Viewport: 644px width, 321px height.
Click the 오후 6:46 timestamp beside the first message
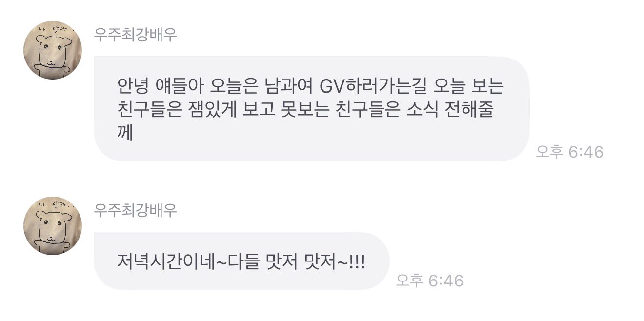569,152
